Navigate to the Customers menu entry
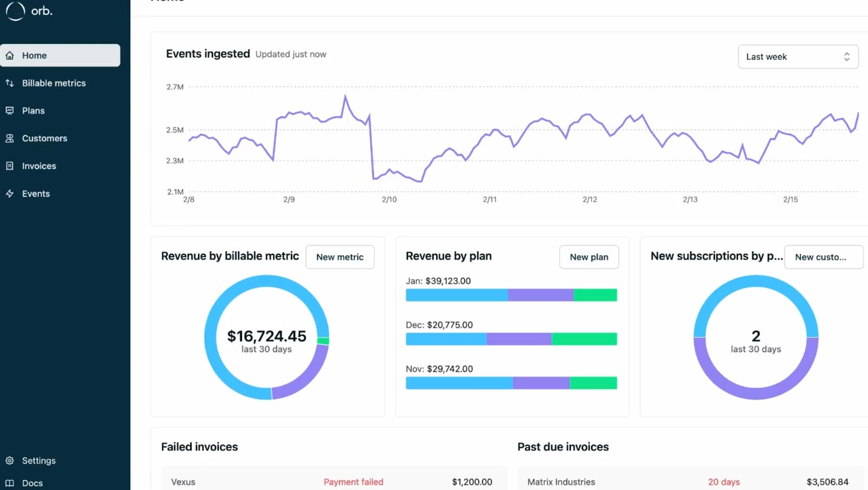This screenshot has height=490, width=868. click(44, 138)
